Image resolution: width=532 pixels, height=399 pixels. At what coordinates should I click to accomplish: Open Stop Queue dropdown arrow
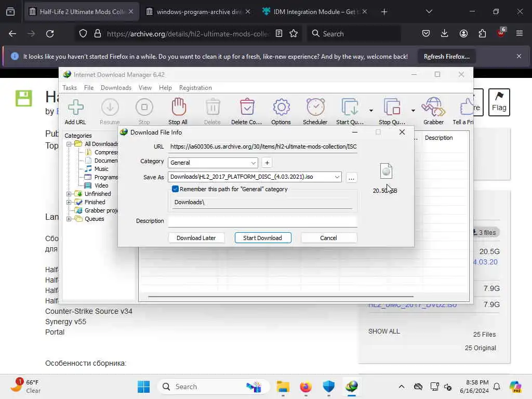pos(413,110)
